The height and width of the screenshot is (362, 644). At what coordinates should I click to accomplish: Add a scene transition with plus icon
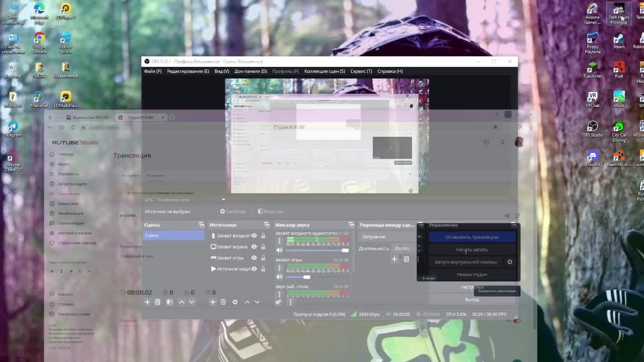pos(394,259)
